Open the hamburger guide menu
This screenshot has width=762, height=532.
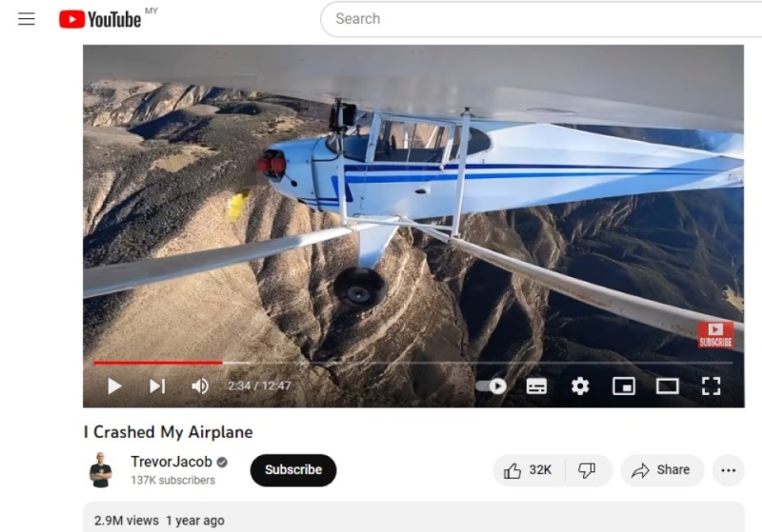coord(27,19)
